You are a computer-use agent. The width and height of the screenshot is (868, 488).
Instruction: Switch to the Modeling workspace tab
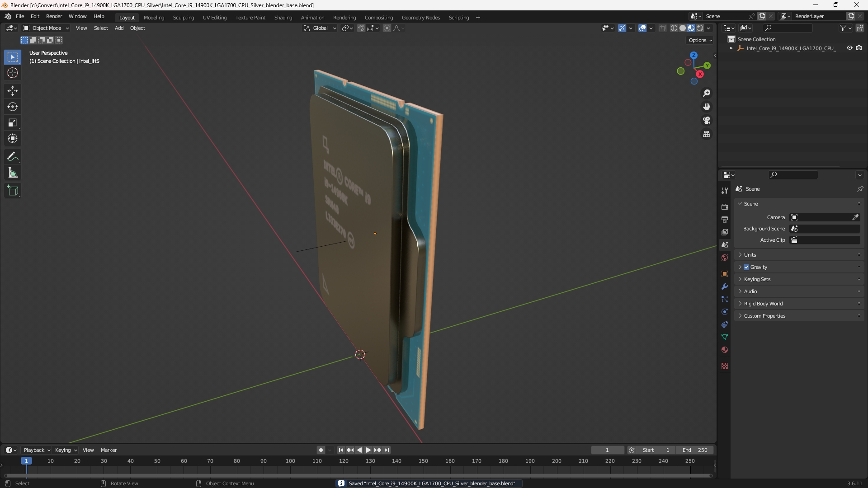(x=154, y=18)
